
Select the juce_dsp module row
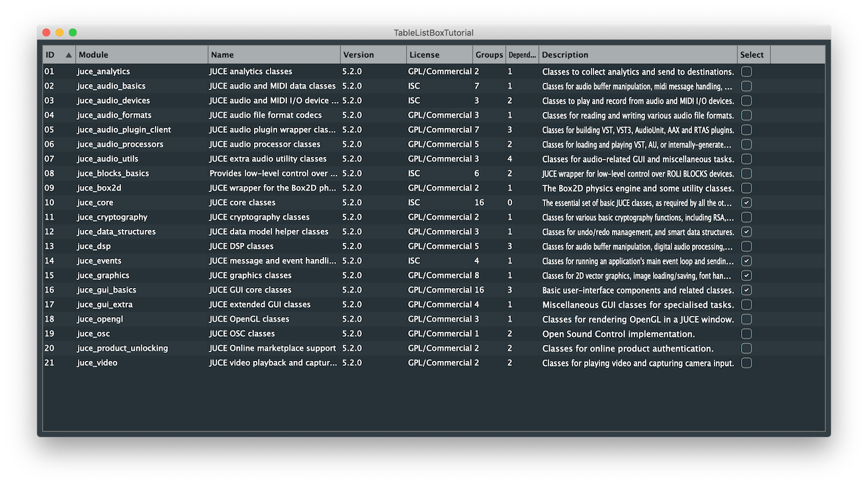point(94,246)
